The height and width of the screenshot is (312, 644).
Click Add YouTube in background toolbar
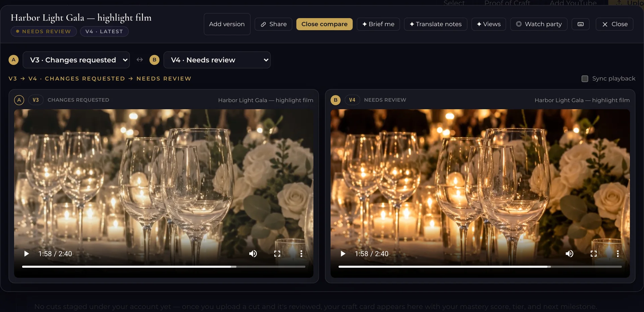pyautogui.click(x=573, y=3)
